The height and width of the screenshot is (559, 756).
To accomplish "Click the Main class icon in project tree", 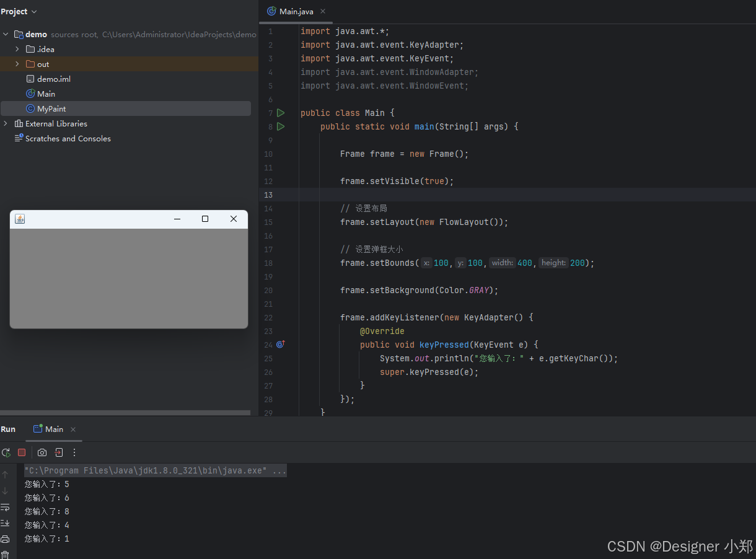I will 30,94.
